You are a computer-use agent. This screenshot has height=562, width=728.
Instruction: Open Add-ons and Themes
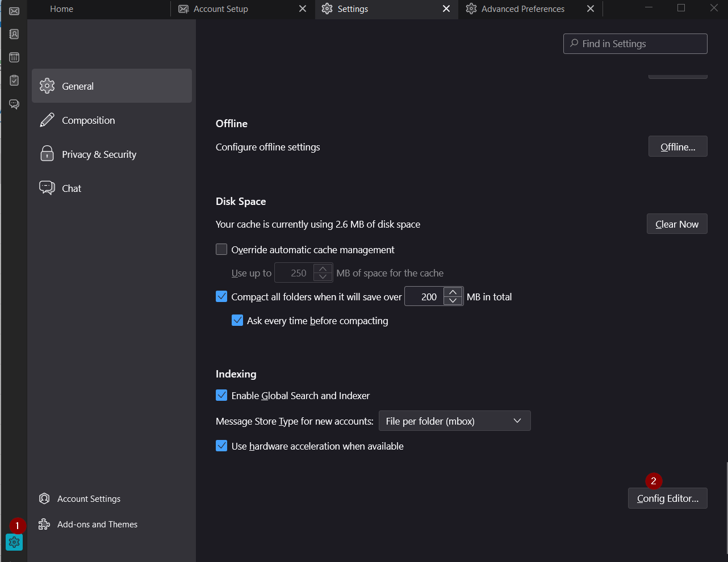(97, 525)
